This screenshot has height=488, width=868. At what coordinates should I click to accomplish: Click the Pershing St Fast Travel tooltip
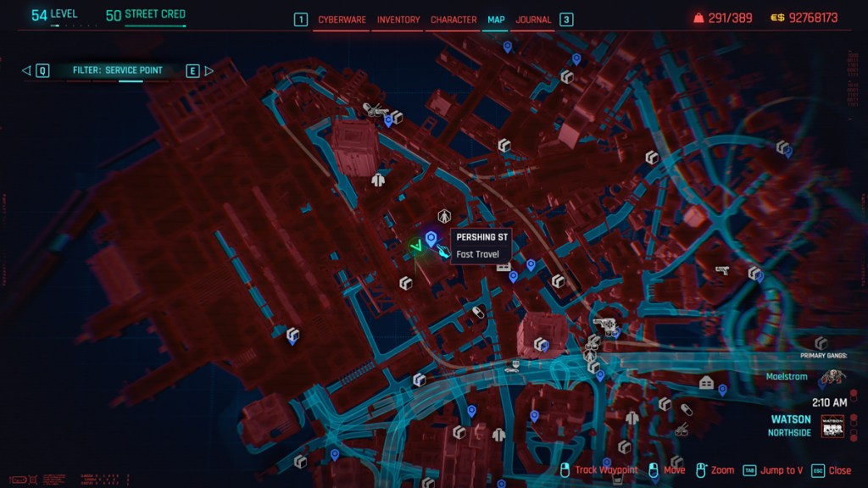(480, 246)
